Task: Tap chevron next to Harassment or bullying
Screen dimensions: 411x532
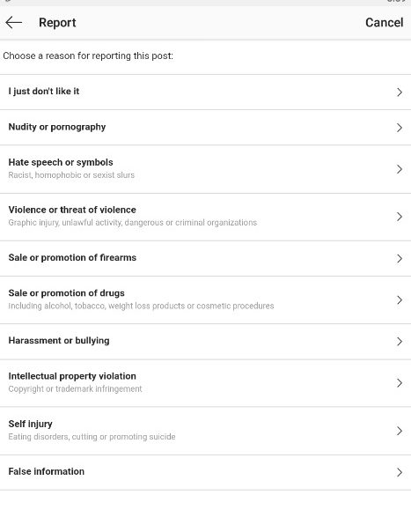Action: [400, 342]
